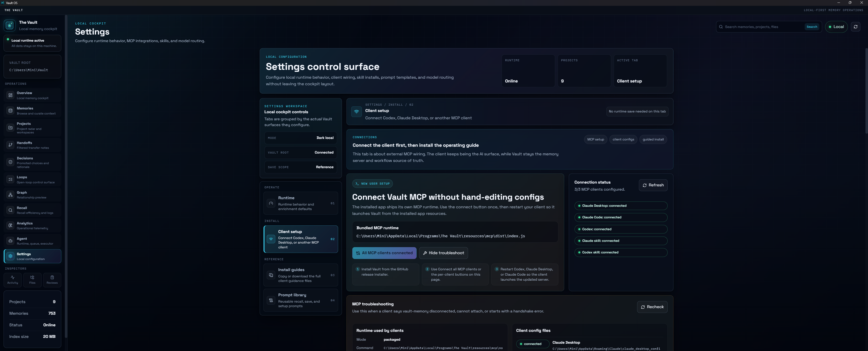This screenshot has width=868, height=351.
Task: Click the refresh icon next to Local
Action: [856, 27]
